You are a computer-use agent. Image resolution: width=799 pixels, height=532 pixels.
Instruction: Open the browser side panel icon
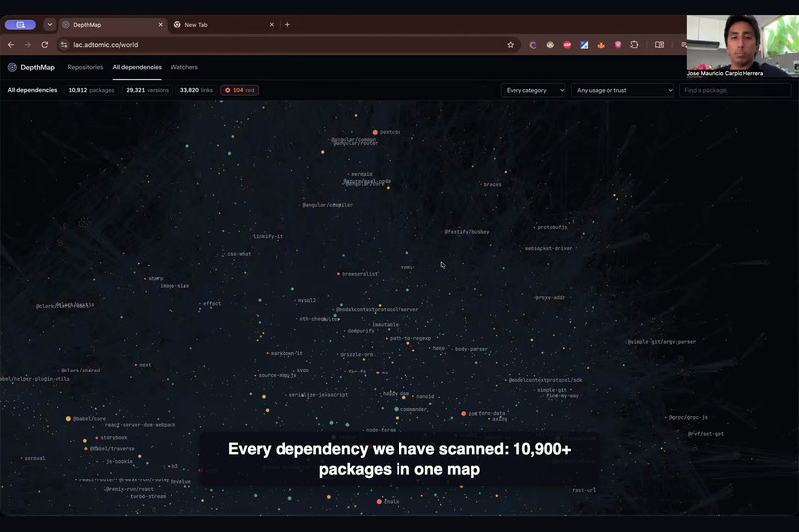pyautogui.click(x=659, y=45)
